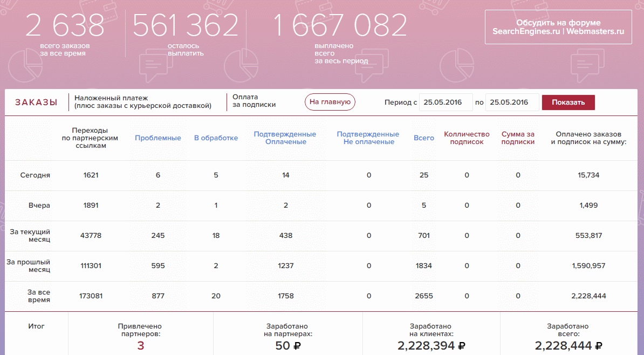Click the 'Сумма за подписки' column header
This screenshot has height=355, width=644.
click(x=518, y=138)
